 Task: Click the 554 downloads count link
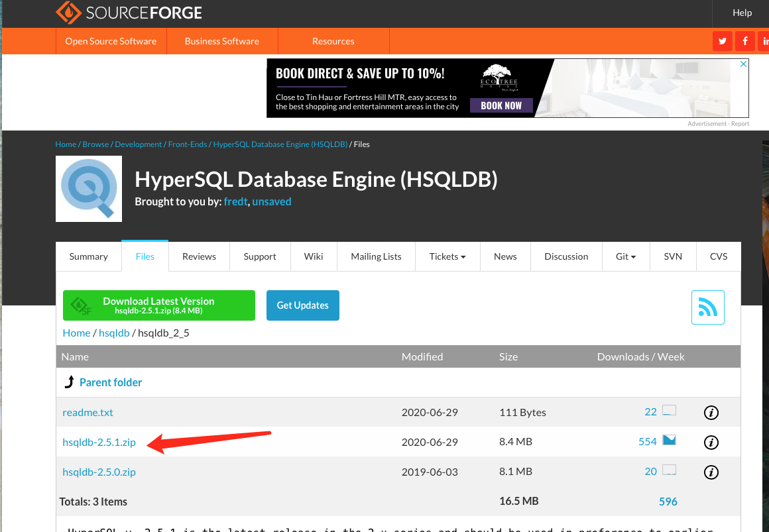pos(648,441)
